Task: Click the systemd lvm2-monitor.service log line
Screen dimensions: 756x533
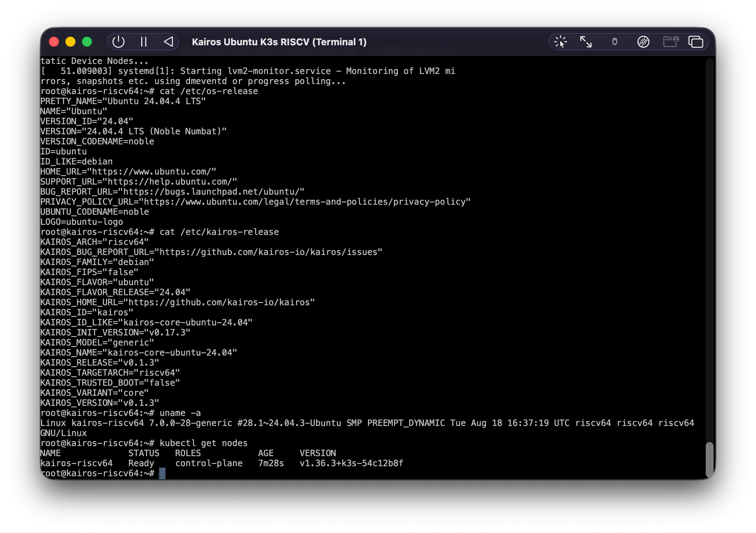Action: [248, 71]
